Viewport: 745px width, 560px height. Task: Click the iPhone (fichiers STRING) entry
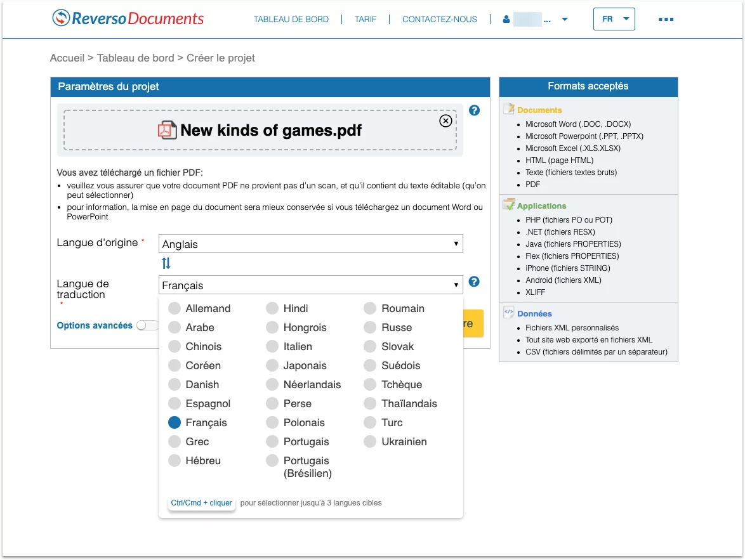(568, 268)
